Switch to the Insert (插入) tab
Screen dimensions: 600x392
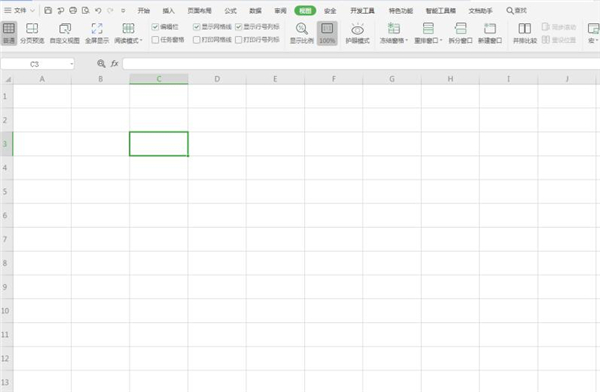[x=168, y=11]
